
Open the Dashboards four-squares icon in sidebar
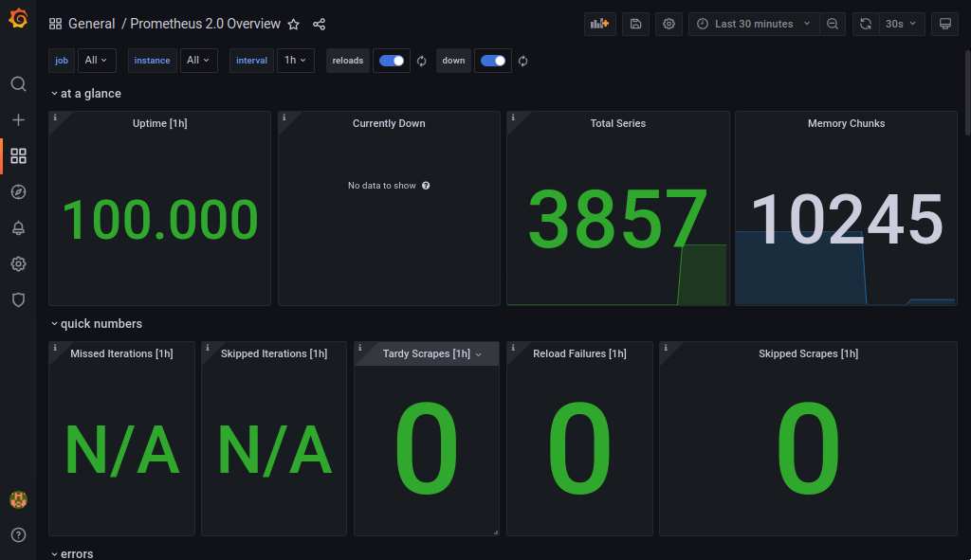point(19,156)
